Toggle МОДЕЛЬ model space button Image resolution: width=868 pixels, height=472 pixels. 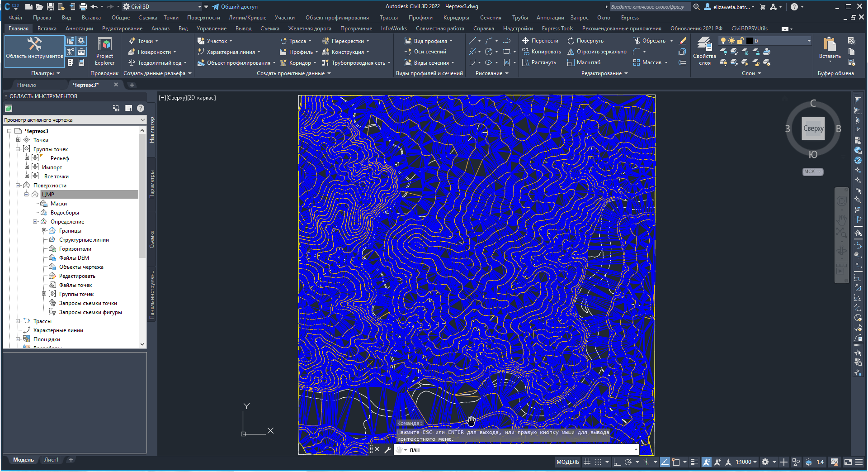coord(567,462)
